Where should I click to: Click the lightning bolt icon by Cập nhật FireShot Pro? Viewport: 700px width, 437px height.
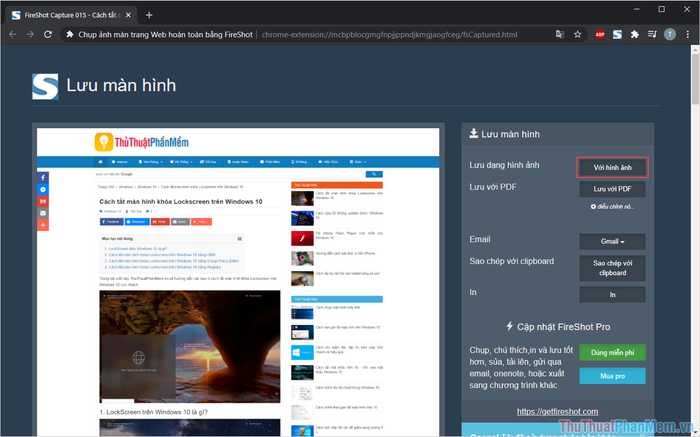tap(510, 326)
